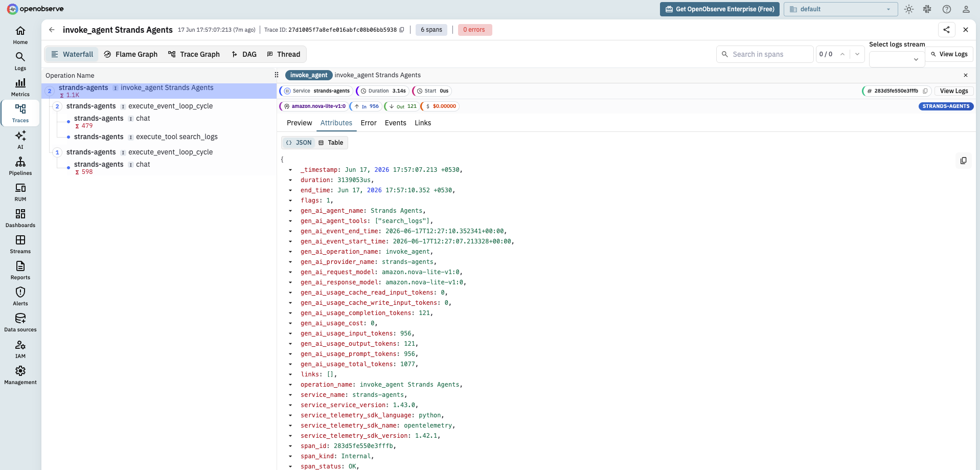Open the user profile menu
The height and width of the screenshot is (470, 980).
point(966,9)
